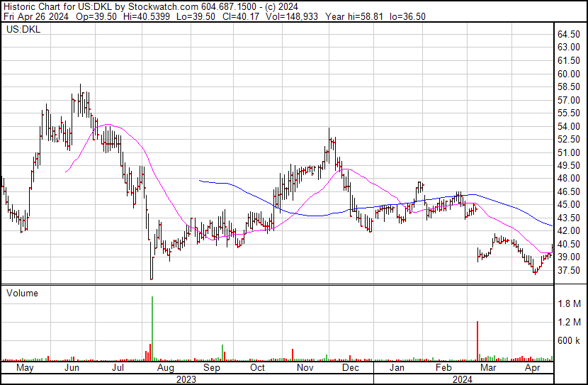This screenshot has width=588, height=385.
Task: Click the 51.00 price axis label
Action: [x=569, y=152]
